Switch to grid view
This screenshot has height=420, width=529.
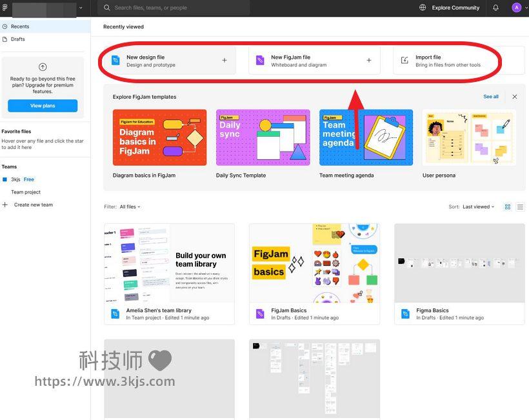coord(508,207)
